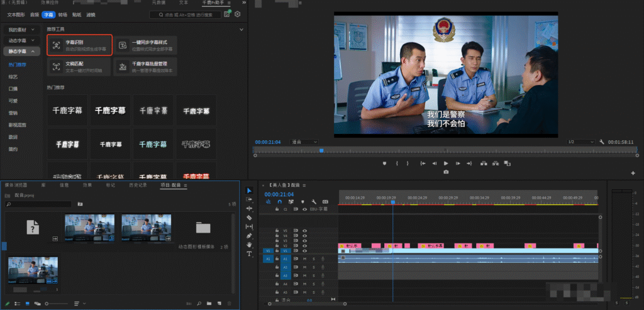Click the 字幕识别 subtitle recognition tool
644x310 pixels.
[79, 45]
